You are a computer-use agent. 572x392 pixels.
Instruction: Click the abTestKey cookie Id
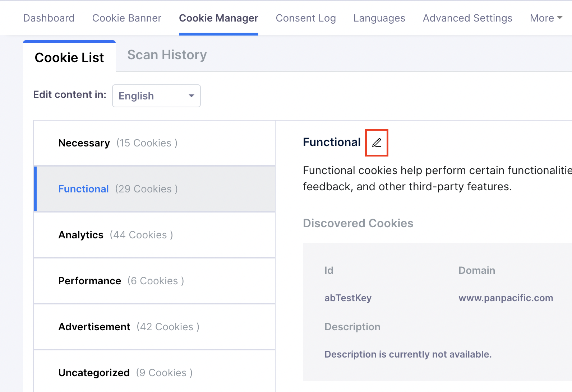point(348,298)
